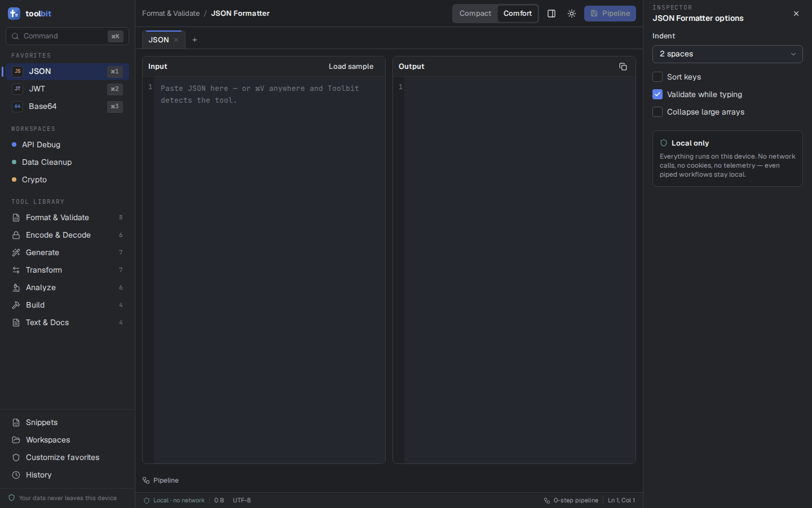Switch theme with the sun icon
Screen dimensions: 812x508
(x=572, y=14)
